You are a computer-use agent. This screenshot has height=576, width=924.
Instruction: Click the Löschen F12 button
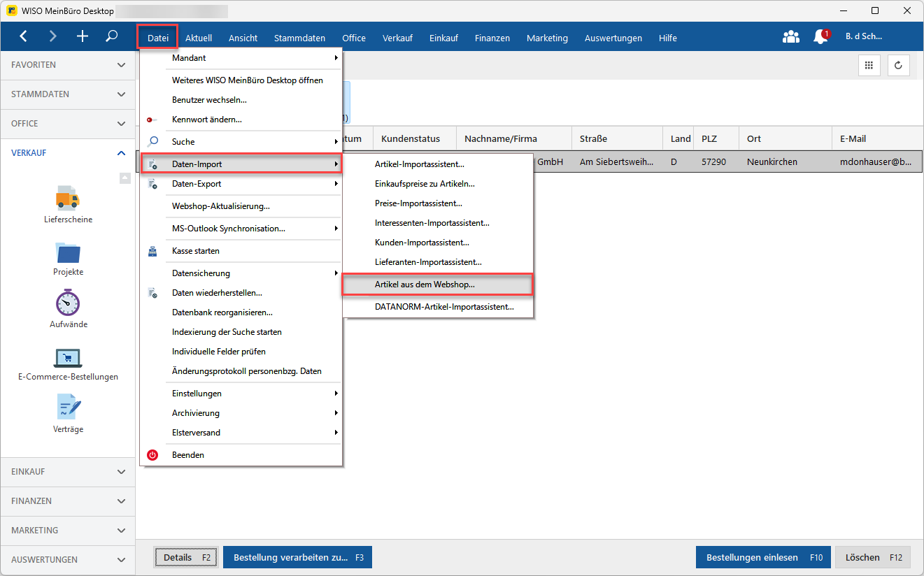click(873, 557)
